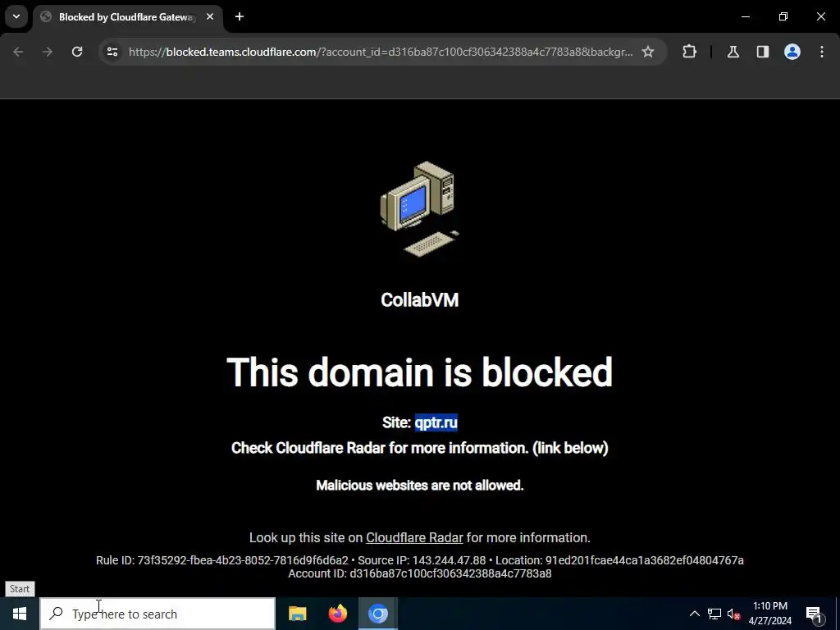
Task: View site information icon in address bar
Action: tap(112, 52)
